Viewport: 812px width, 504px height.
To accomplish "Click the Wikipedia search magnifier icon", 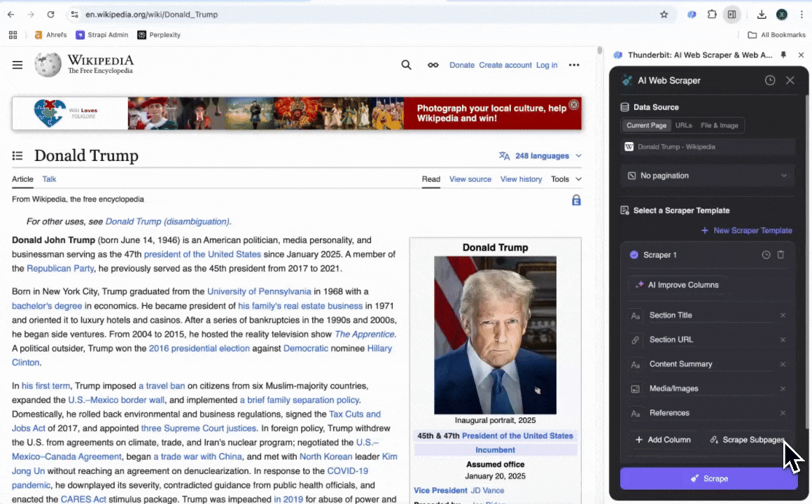I will (x=406, y=65).
